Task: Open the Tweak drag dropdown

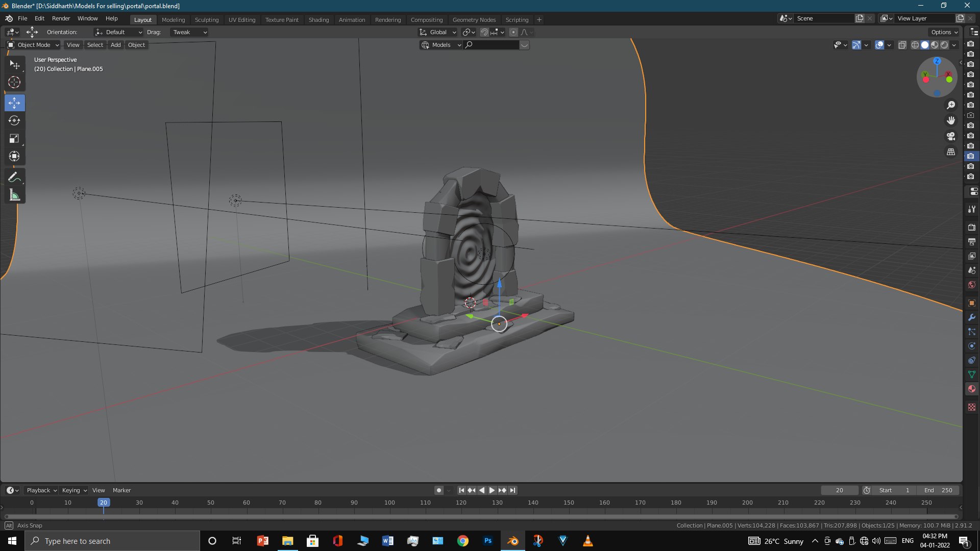Action: 189,32
